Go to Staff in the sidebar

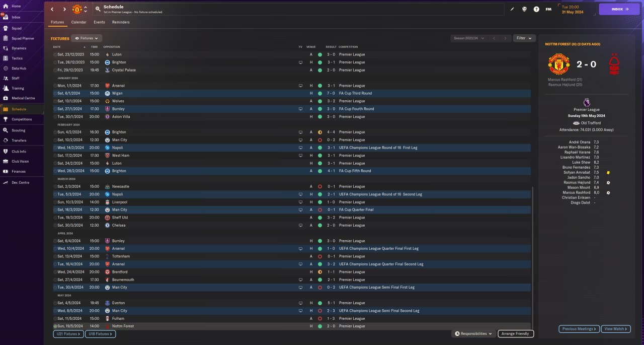(x=16, y=79)
